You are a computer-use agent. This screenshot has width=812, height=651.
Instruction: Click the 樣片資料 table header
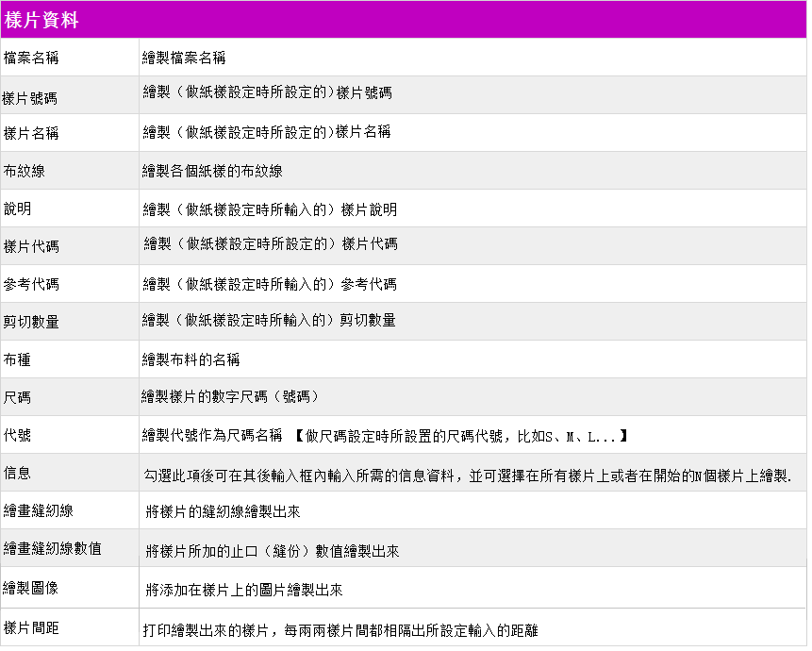pos(41,19)
